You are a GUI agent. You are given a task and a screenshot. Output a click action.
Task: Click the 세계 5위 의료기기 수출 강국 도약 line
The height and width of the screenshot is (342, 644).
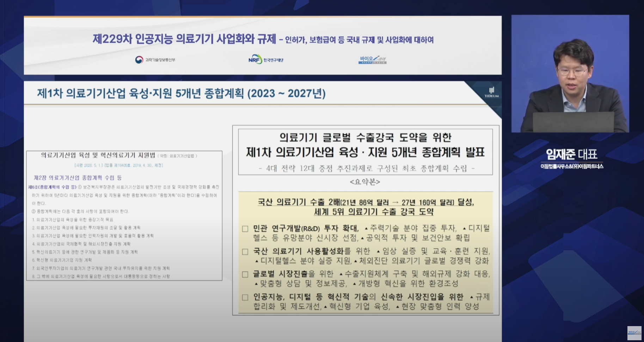(x=374, y=212)
